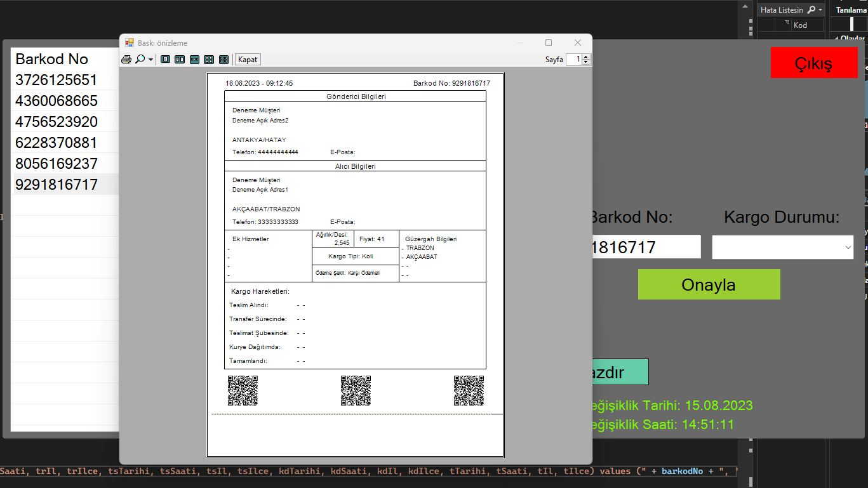Switch to four-page preview layout
Image resolution: width=868 pixels, height=488 pixels.
pyautogui.click(x=209, y=59)
